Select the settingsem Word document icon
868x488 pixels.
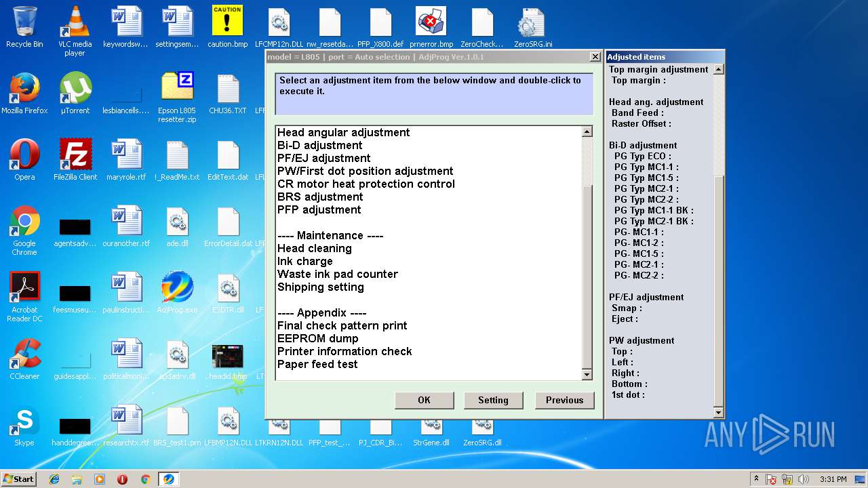click(x=177, y=27)
